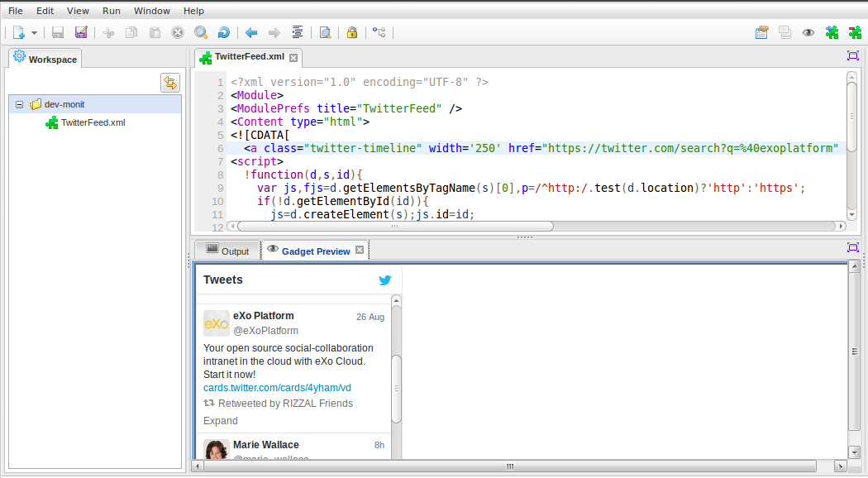This screenshot has height=478, width=868.
Task: Click the blue refresh arrow icon
Action: pos(224,33)
